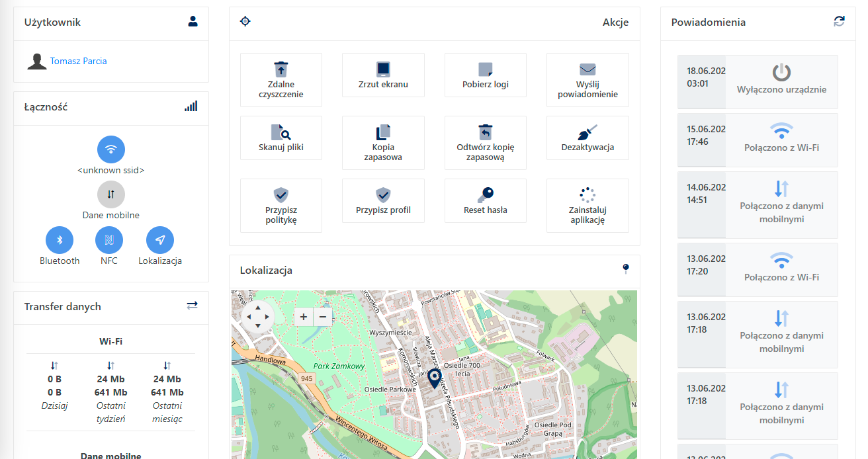Click the Ostatni tydzień column label
The width and height of the screenshot is (868, 459).
[x=110, y=412]
